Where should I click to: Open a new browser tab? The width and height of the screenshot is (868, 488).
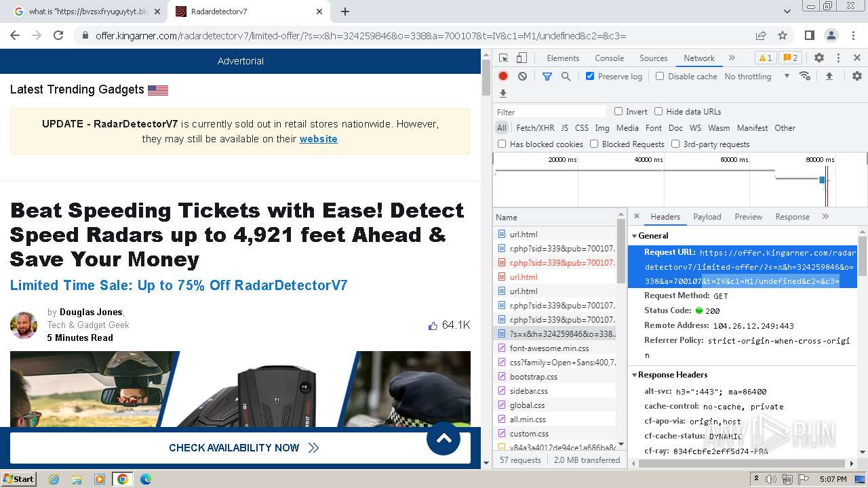point(345,12)
